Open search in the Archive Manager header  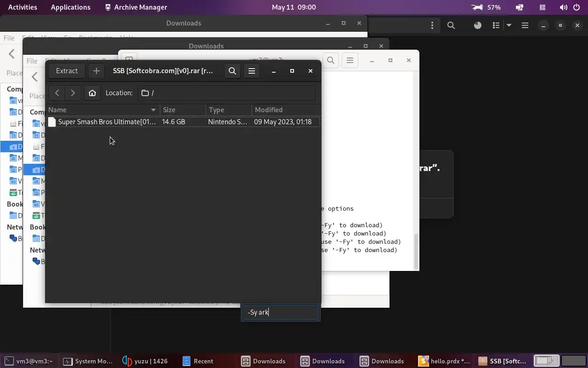pyautogui.click(x=232, y=71)
